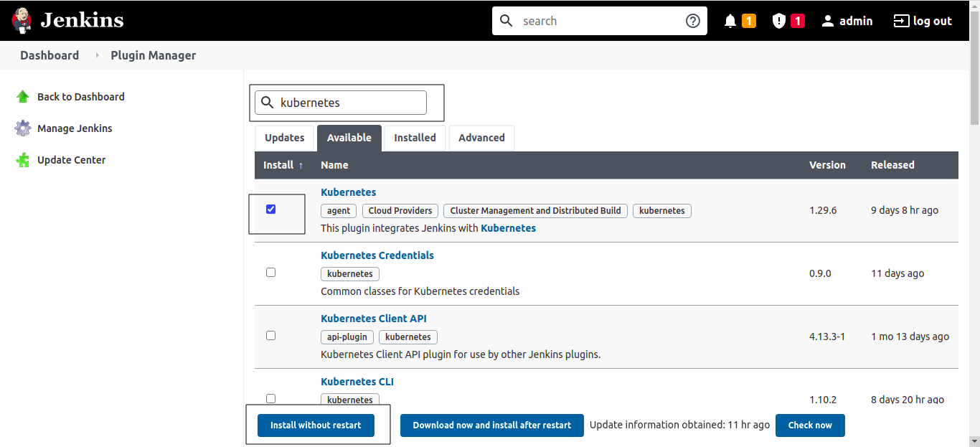Click the green Back to Dashboard arrow icon
Screen dimensions: 980x447
click(23, 97)
